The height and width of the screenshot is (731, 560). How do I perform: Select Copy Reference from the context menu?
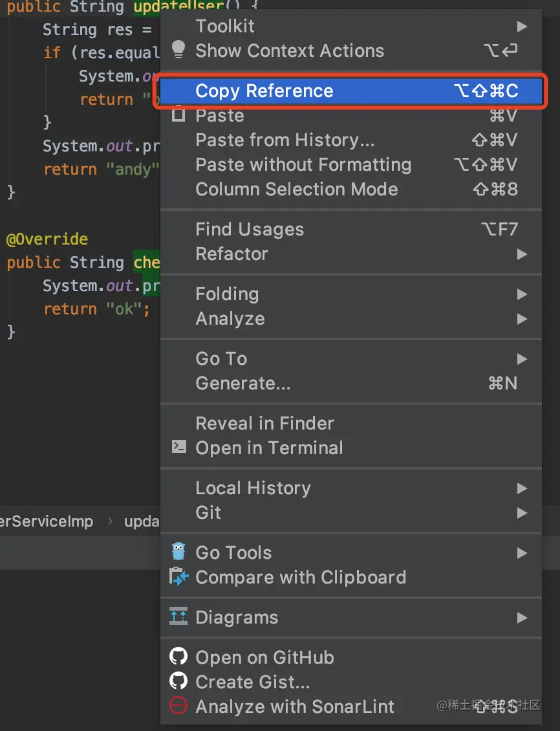click(x=264, y=91)
